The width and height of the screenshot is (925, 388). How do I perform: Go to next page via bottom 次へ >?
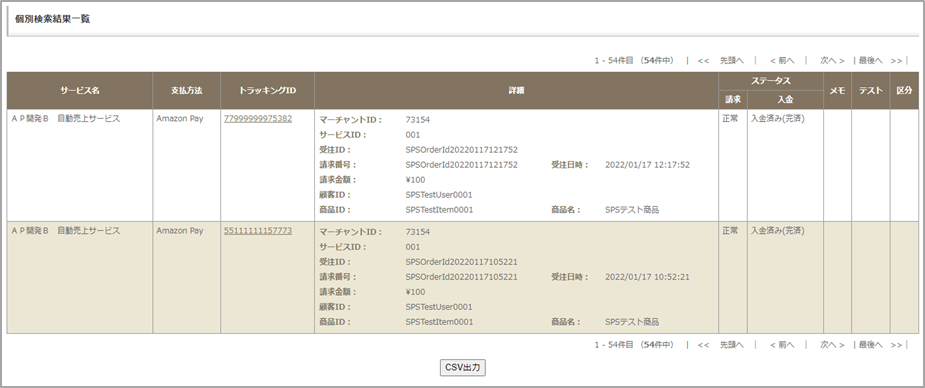(832, 345)
